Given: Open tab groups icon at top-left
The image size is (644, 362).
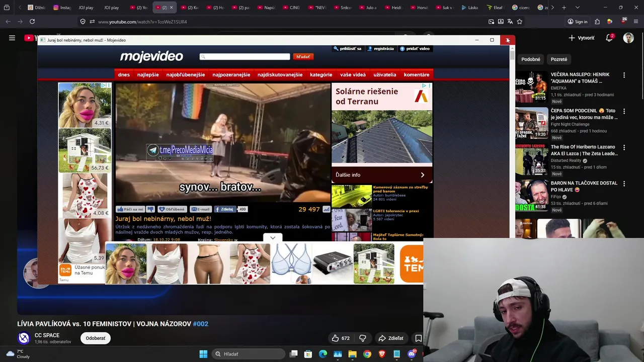Looking at the screenshot, I should (x=7, y=8).
